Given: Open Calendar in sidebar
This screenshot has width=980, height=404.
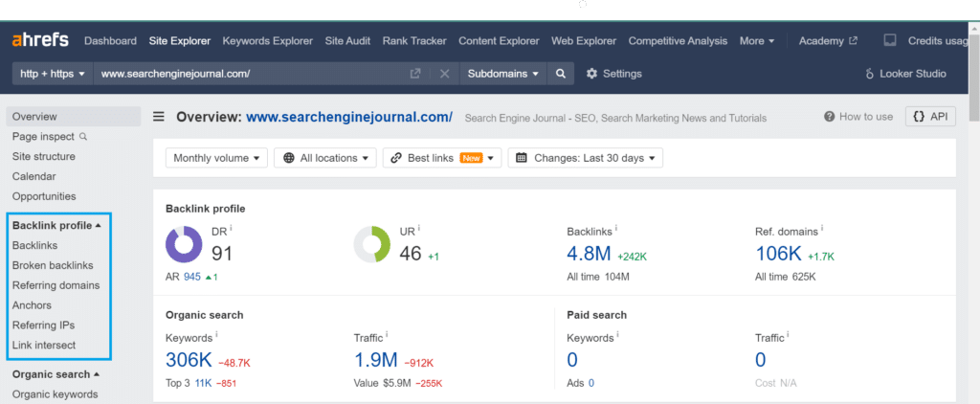Looking at the screenshot, I should [33, 176].
